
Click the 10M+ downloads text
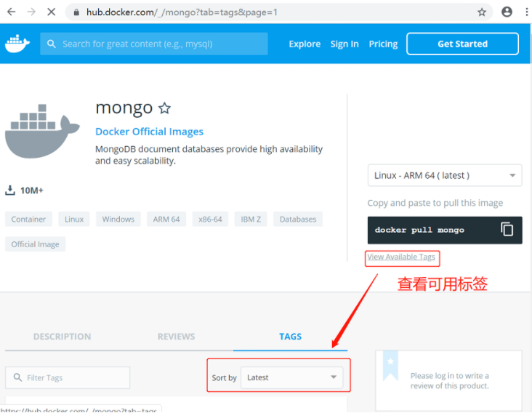coord(32,191)
